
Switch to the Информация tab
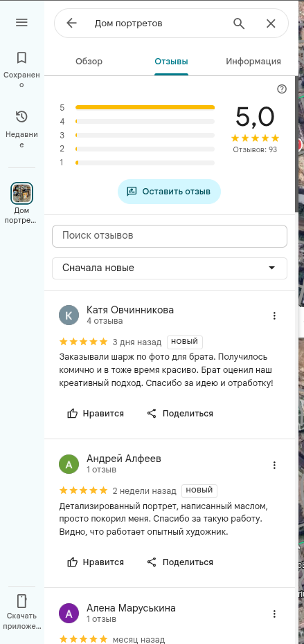tap(253, 62)
